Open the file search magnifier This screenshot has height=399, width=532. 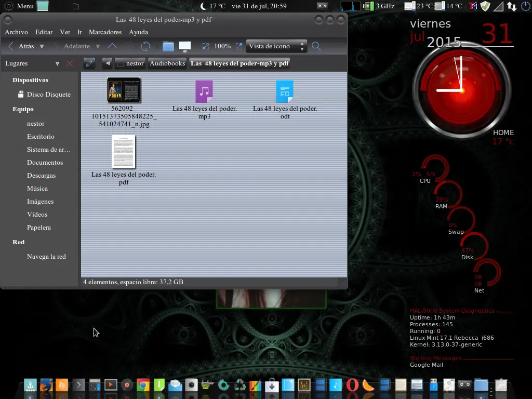[x=316, y=46]
